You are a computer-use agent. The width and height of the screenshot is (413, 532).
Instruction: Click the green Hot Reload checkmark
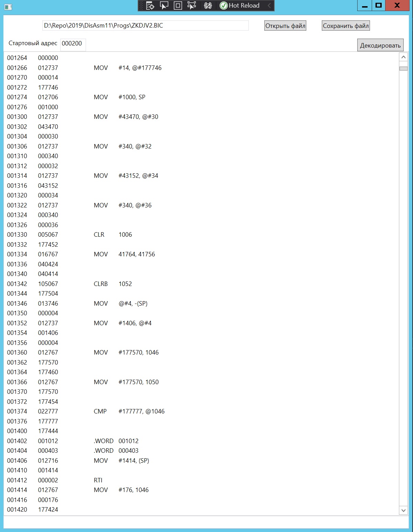tap(224, 6)
